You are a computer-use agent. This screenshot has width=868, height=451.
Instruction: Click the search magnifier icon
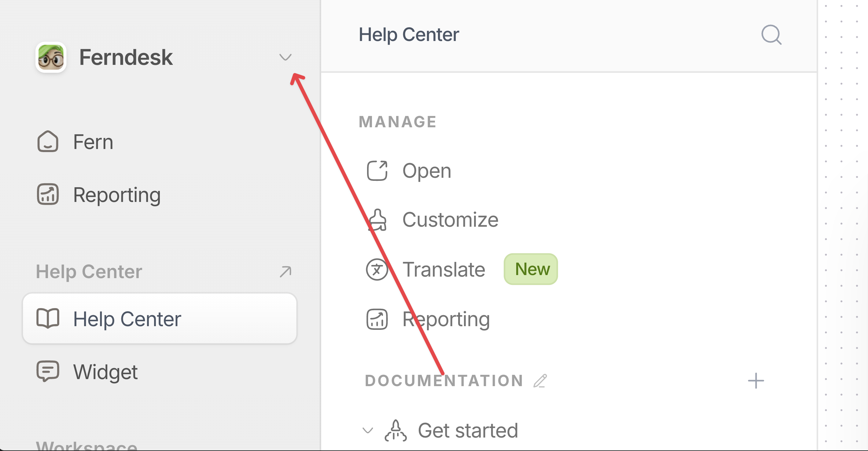(771, 34)
